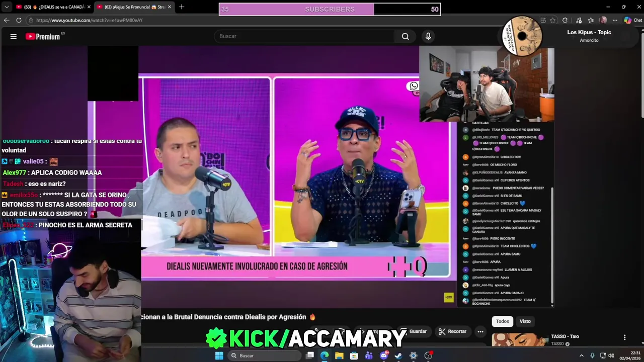This screenshot has width=644, height=362.
Task: Click the Recortar clip button
Action: coord(452,331)
